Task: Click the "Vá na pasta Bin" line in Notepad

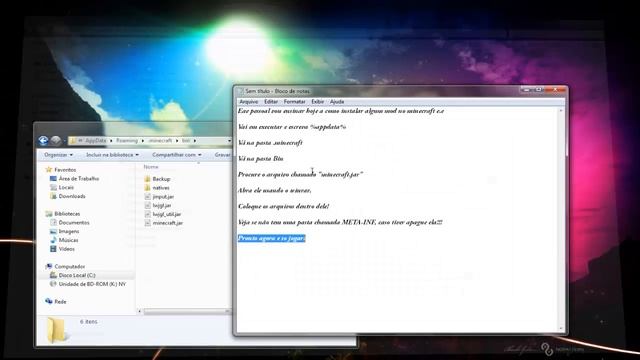Action: click(x=260, y=158)
